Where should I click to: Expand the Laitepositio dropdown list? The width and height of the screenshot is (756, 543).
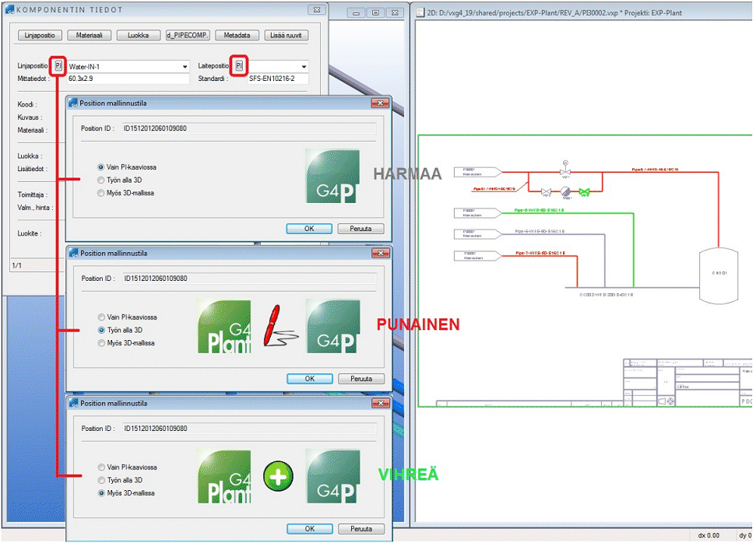(x=304, y=67)
